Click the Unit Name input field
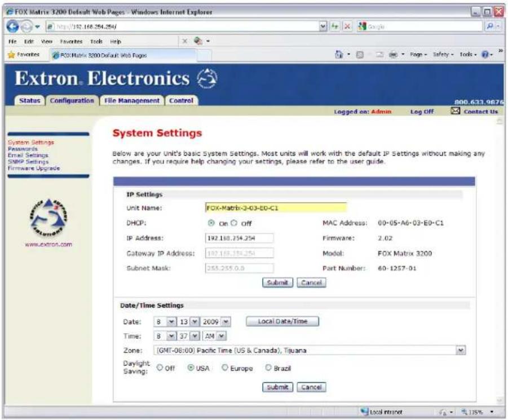This screenshot has height=420, width=508. click(x=276, y=207)
